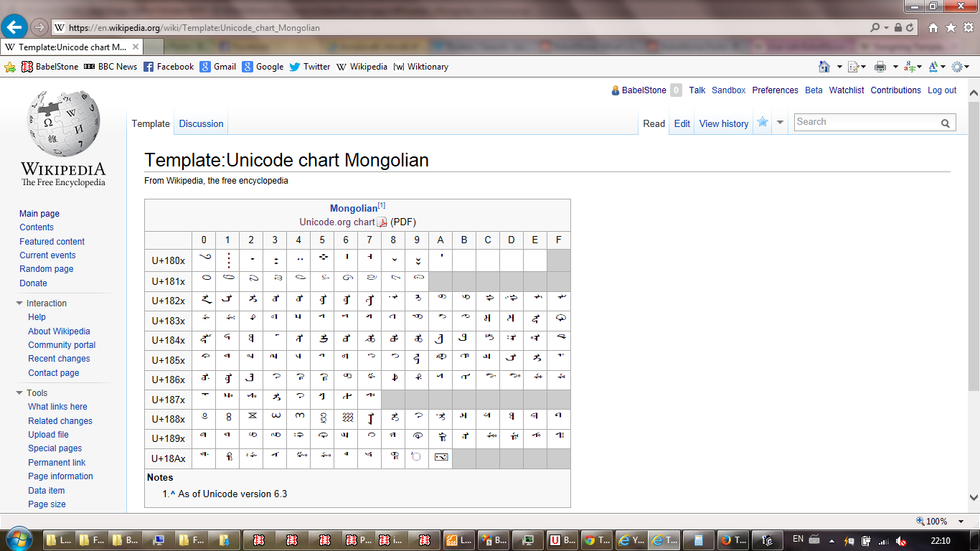
Task: Open the Chrome window on the taskbar
Action: [596, 540]
